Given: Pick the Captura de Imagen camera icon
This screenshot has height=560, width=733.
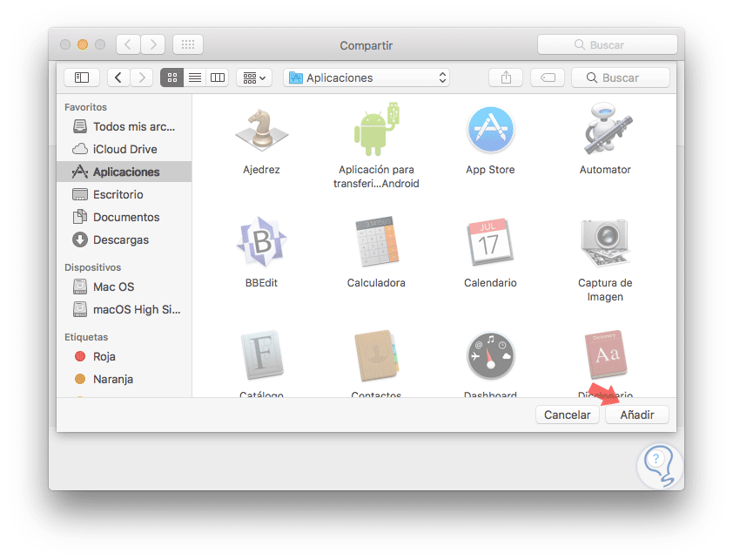Looking at the screenshot, I should [x=605, y=242].
